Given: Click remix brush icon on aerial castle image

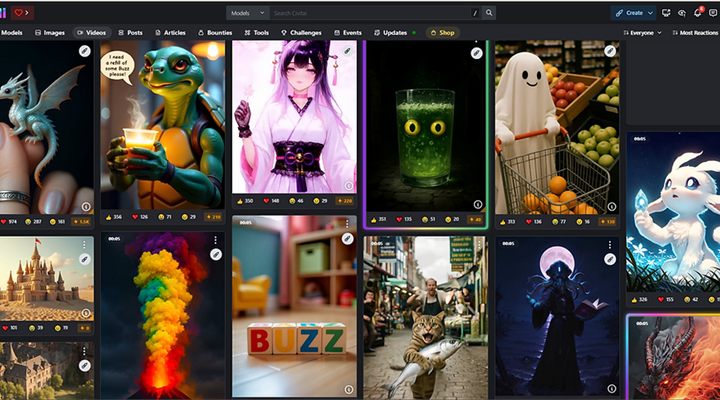Looking at the screenshot, I should (x=84, y=366).
